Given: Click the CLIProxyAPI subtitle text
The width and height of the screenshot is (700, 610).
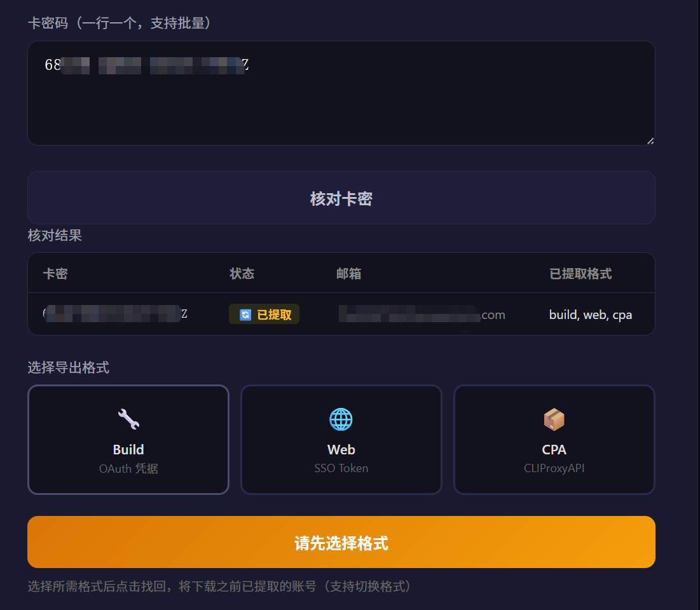Looking at the screenshot, I should [x=554, y=468].
